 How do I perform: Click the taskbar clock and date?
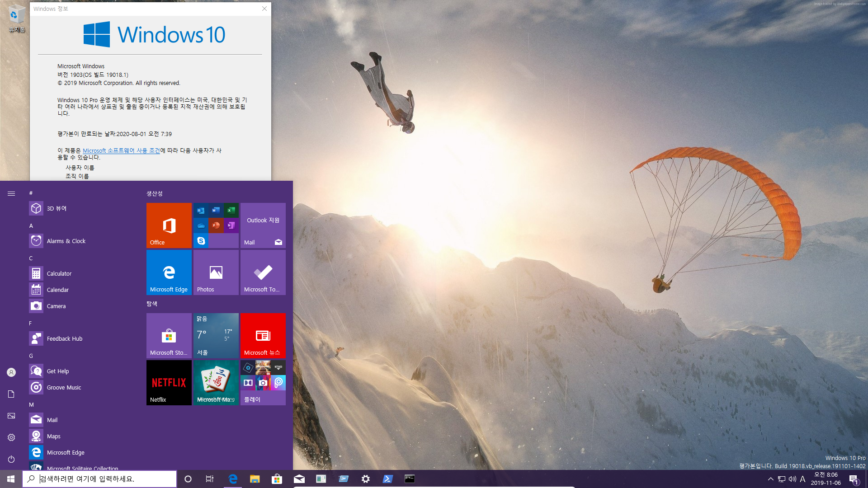[826, 479]
